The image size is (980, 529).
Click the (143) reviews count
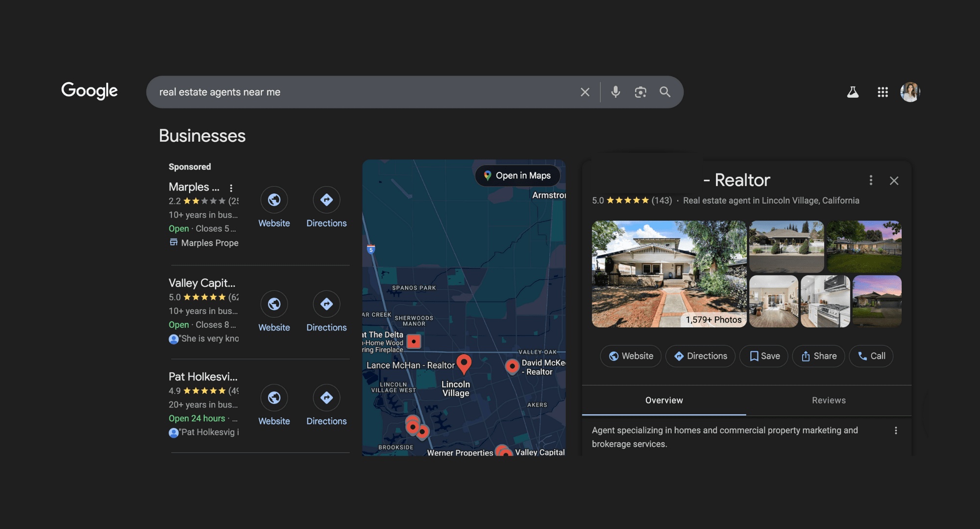pos(661,200)
